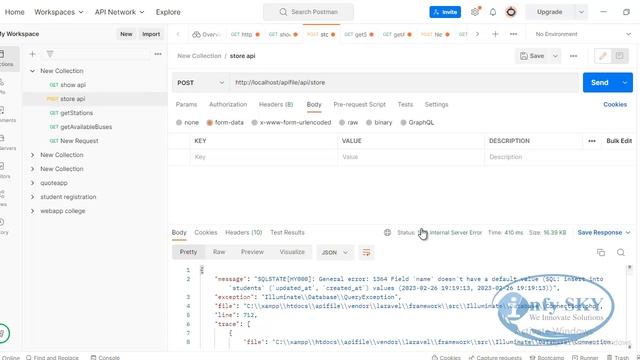This screenshot has height=360, width=640.
Task: Open request more actions ellipsis beside Save
Action: click(573, 56)
